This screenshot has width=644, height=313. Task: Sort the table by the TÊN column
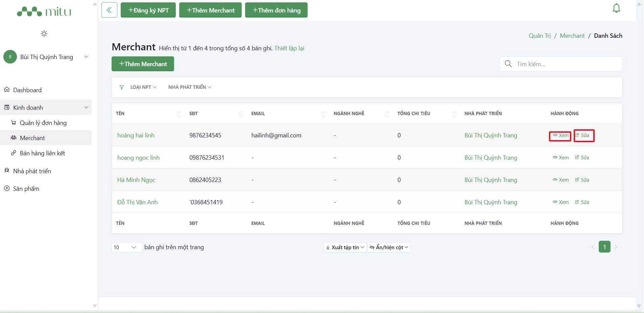click(x=178, y=114)
